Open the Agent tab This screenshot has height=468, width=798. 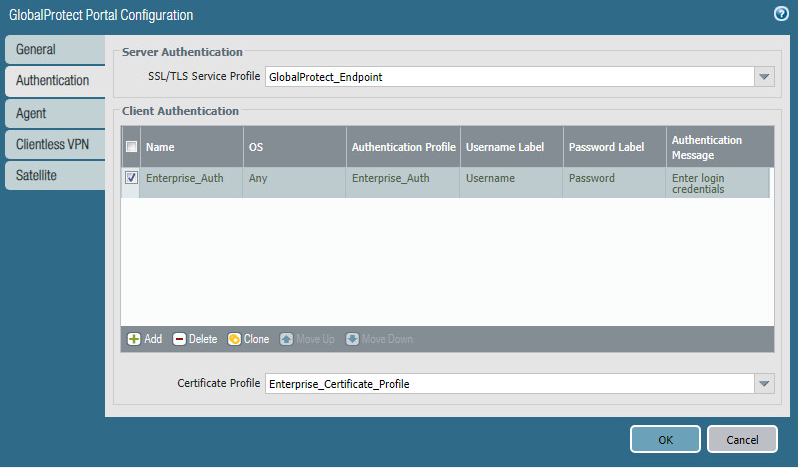point(54,113)
